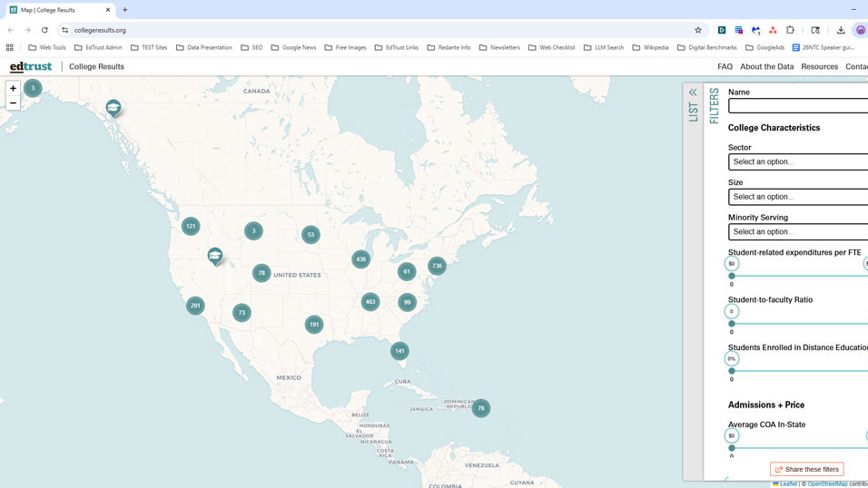Screen dimensions: 868x488
Task: Bookmark this page with the star icon
Action: pyautogui.click(x=698, y=30)
